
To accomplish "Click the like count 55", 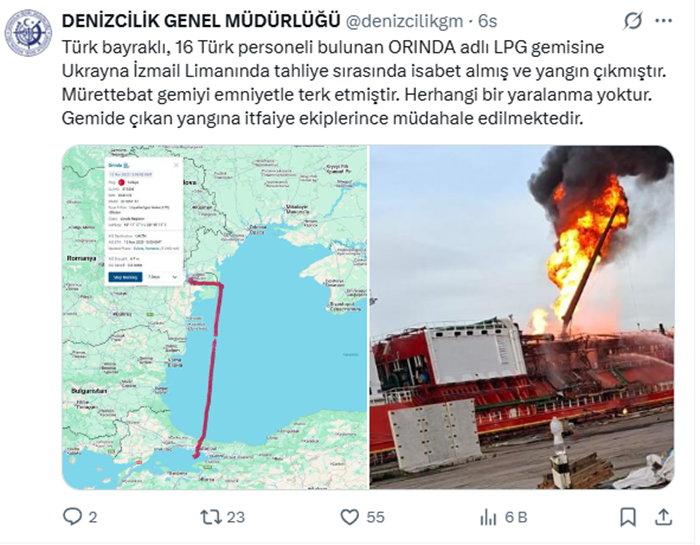I will [x=375, y=517].
